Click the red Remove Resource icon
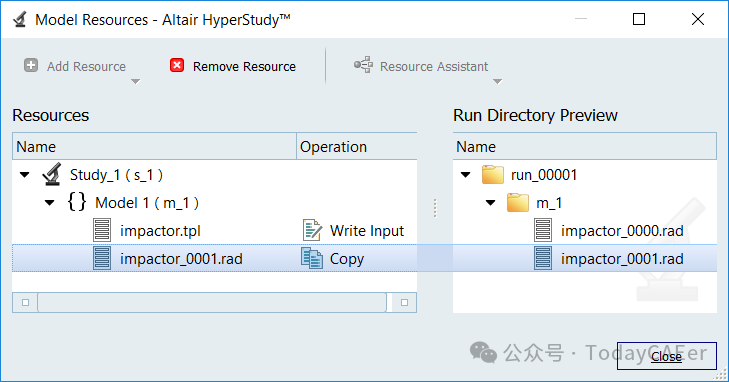 point(177,66)
